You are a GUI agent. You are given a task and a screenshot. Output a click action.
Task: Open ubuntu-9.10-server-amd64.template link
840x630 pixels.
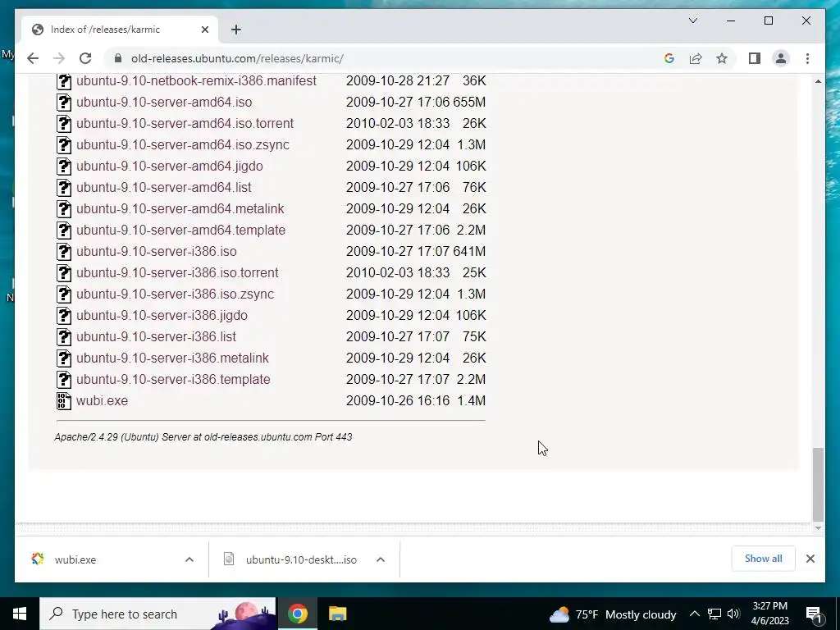coord(180,230)
